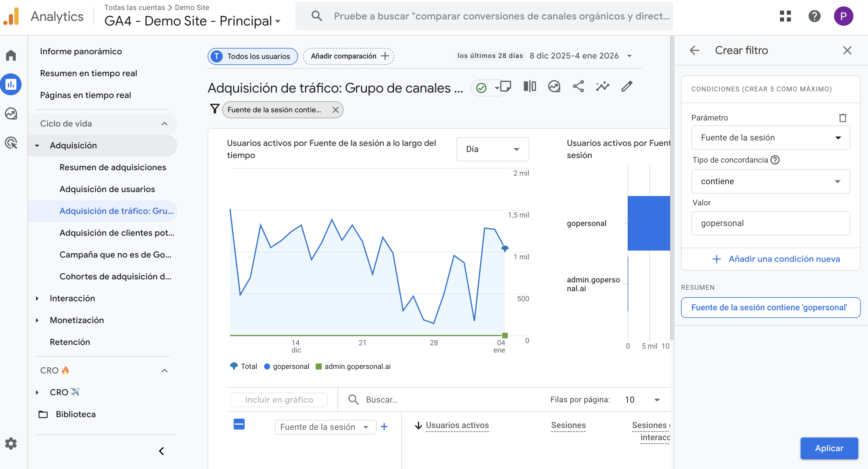The image size is (868, 469).
Task: Open Adquisición de usuarios report
Action: tap(107, 189)
